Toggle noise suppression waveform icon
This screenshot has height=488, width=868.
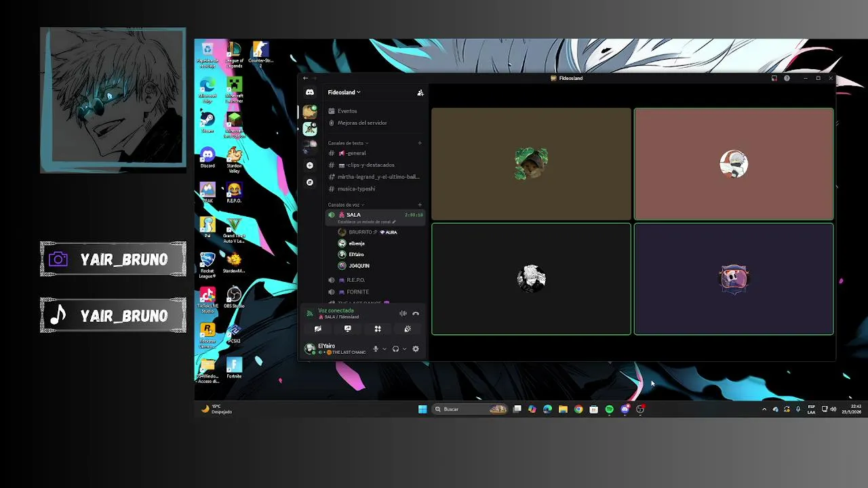(403, 313)
